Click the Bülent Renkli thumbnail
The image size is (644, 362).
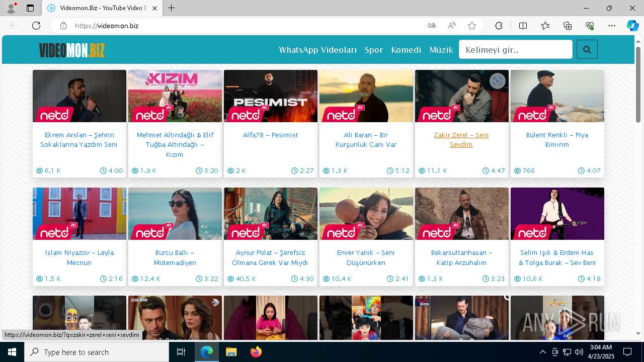(x=557, y=96)
